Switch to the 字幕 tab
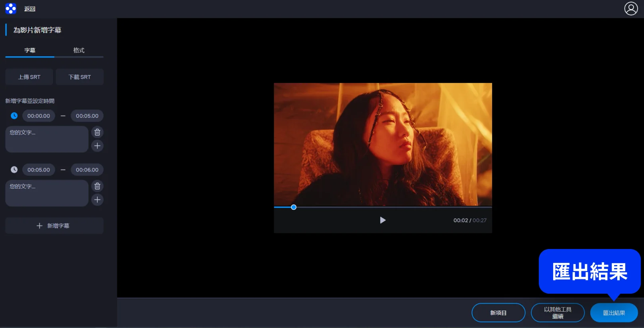This screenshot has width=644, height=328. tap(30, 50)
